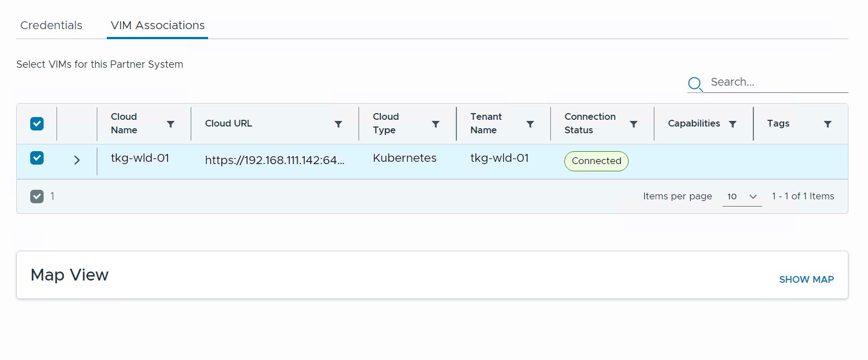Open the Cloud Name column filter
The width and height of the screenshot is (868, 360).
point(171,124)
